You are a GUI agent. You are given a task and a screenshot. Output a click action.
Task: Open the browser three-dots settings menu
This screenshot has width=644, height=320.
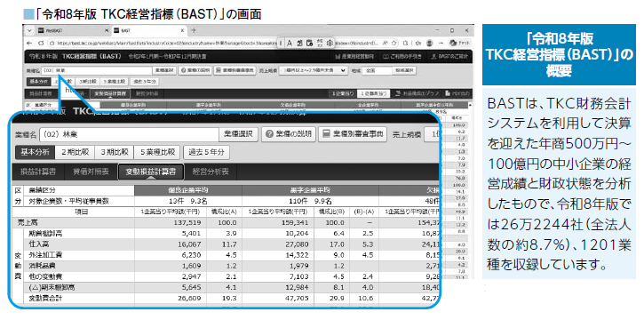click(x=441, y=43)
